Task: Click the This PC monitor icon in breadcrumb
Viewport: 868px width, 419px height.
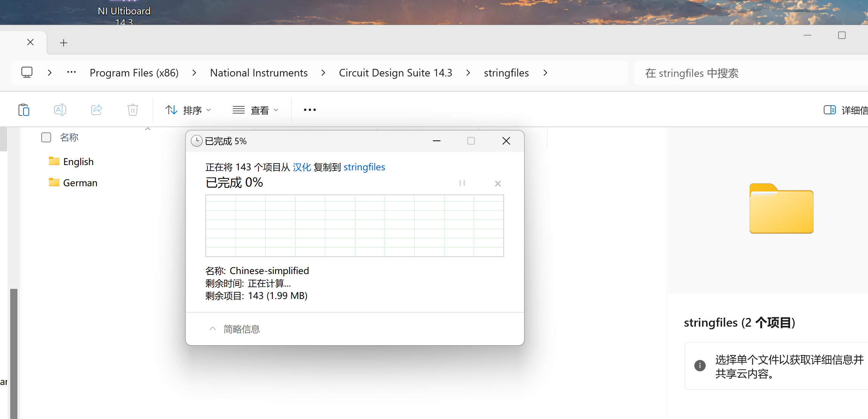Action: [x=27, y=73]
